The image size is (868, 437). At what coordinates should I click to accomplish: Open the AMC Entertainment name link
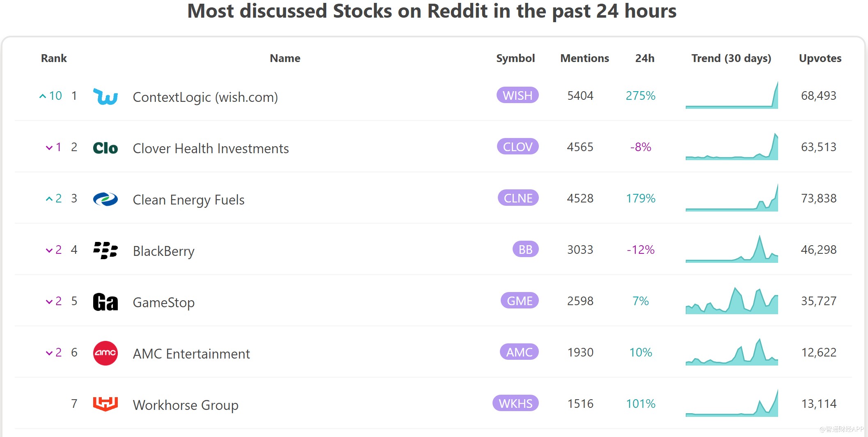tap(191, 354)
